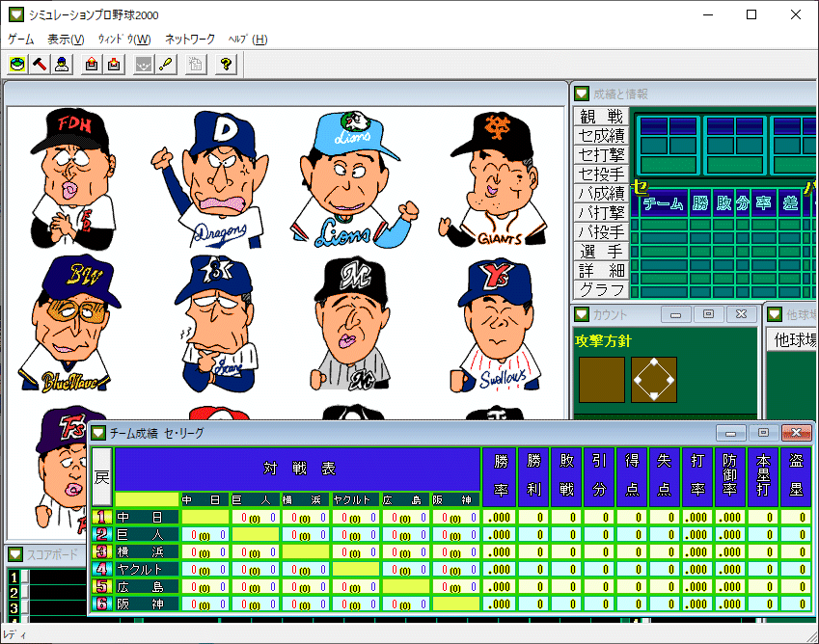Screen dimensions: 819x644
Task: Open the 表示(V) menu
Action: (66, 40)
